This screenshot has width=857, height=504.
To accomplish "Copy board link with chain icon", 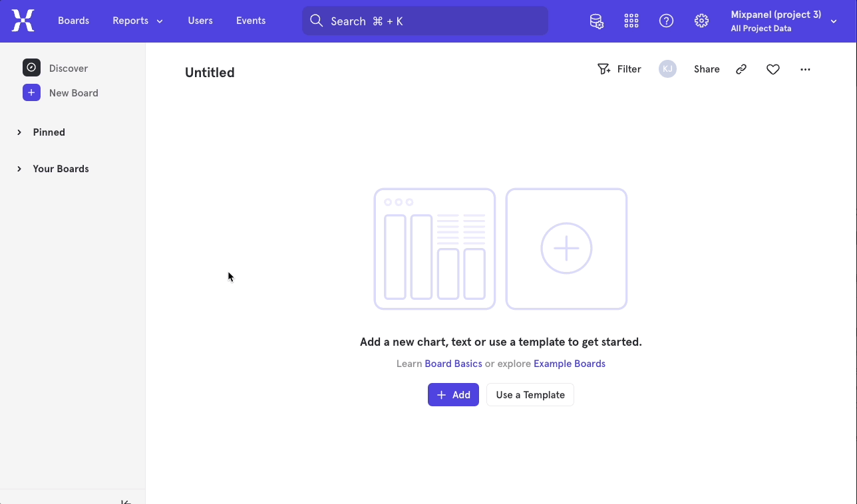I will point(741,69).
